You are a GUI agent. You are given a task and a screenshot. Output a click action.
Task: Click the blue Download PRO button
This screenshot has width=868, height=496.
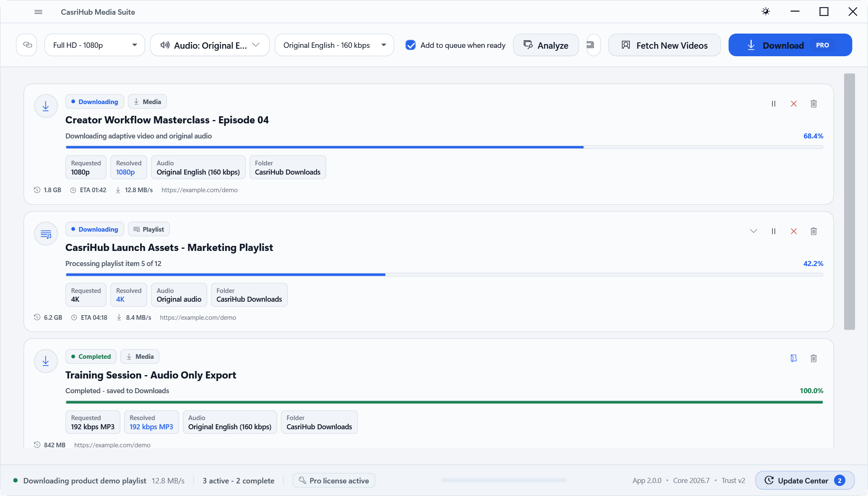(790, 45)
